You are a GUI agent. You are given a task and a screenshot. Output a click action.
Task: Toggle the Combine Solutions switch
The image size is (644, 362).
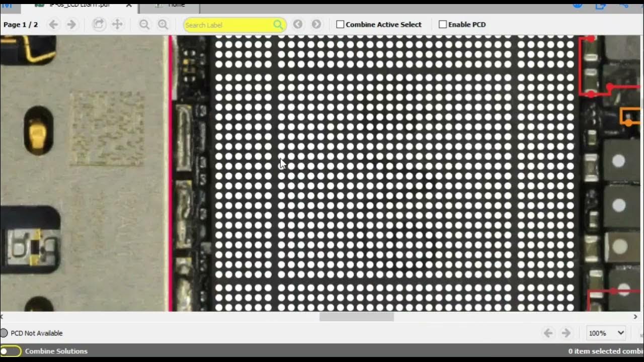click(x=11, y=351)
